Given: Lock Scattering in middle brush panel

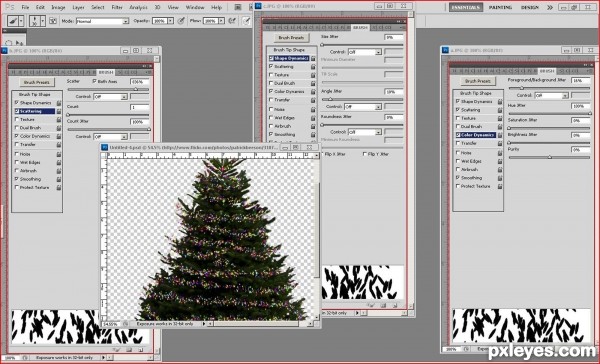Looking at the screenshot, I should 313,67.
